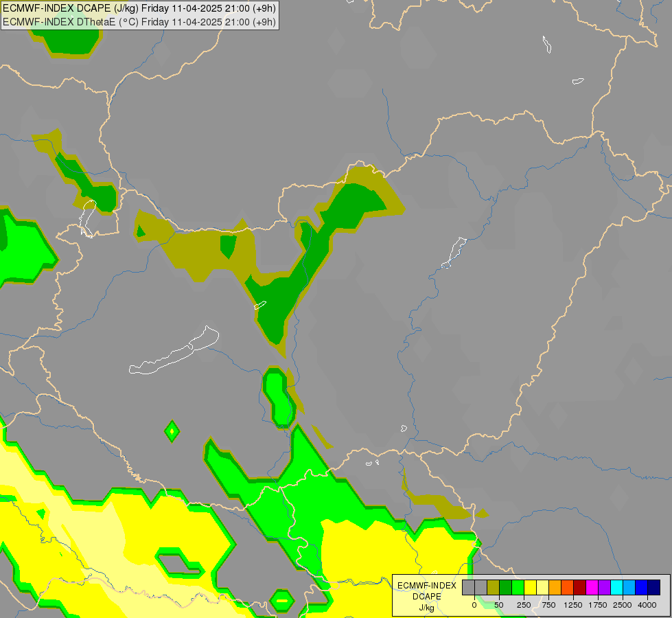
Task: Click the legend value 2500
Action: tap(623, 605)
